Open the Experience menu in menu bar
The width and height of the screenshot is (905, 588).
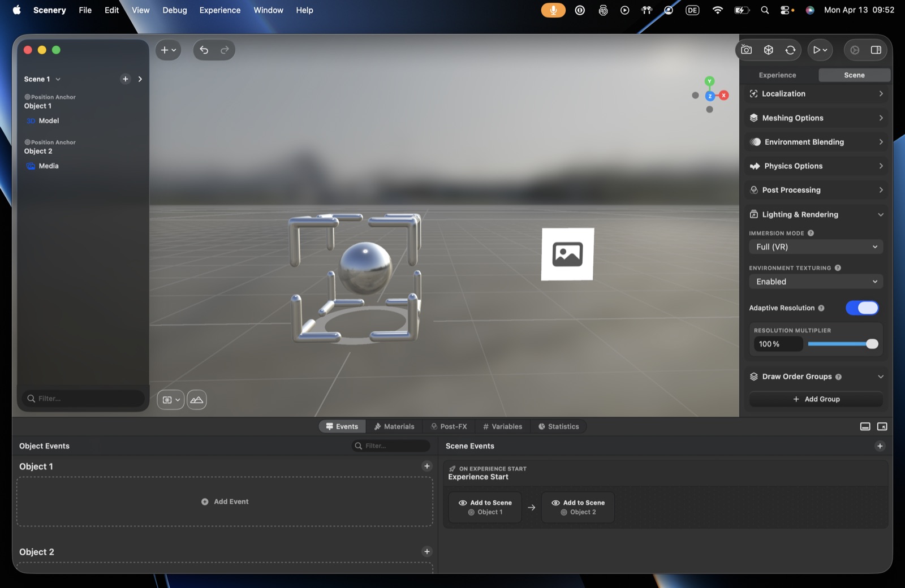click(220, 10)
